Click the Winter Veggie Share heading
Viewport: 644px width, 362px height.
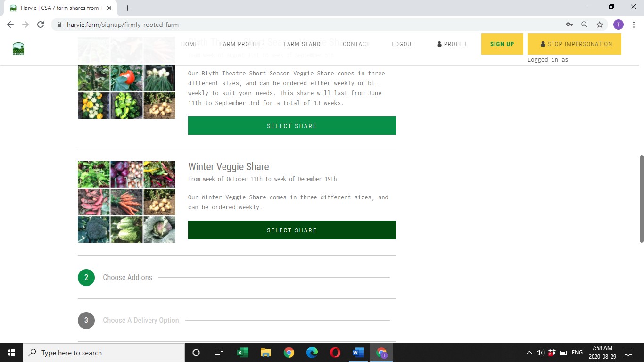click(x=229, y=166)
